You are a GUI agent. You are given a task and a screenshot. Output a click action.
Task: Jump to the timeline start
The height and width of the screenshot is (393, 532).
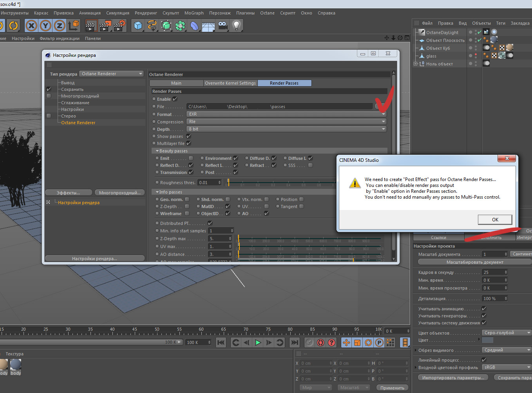221,342
